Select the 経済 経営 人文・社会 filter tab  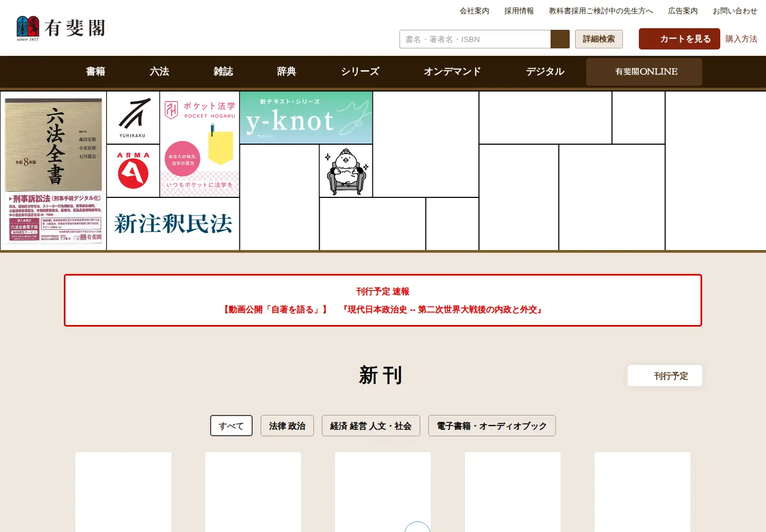click(x=371, y=426)
